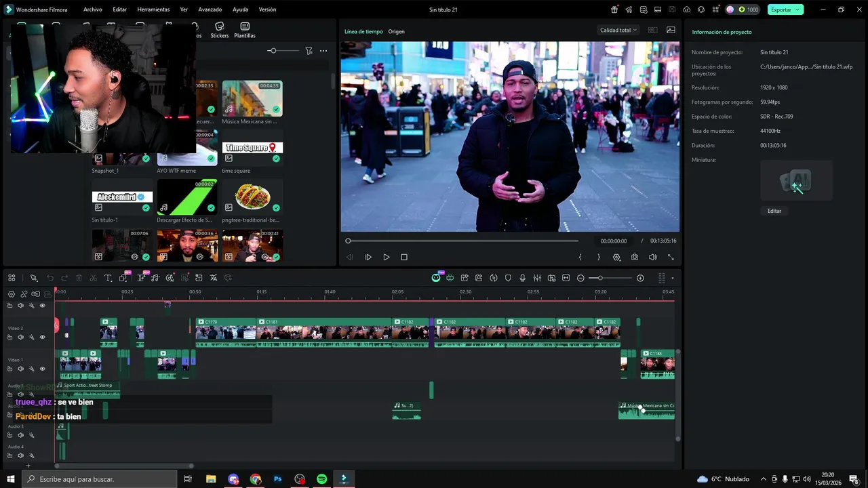Adjust the media thumbnail size slider
868x488 pixels.
tap(282, 51)
